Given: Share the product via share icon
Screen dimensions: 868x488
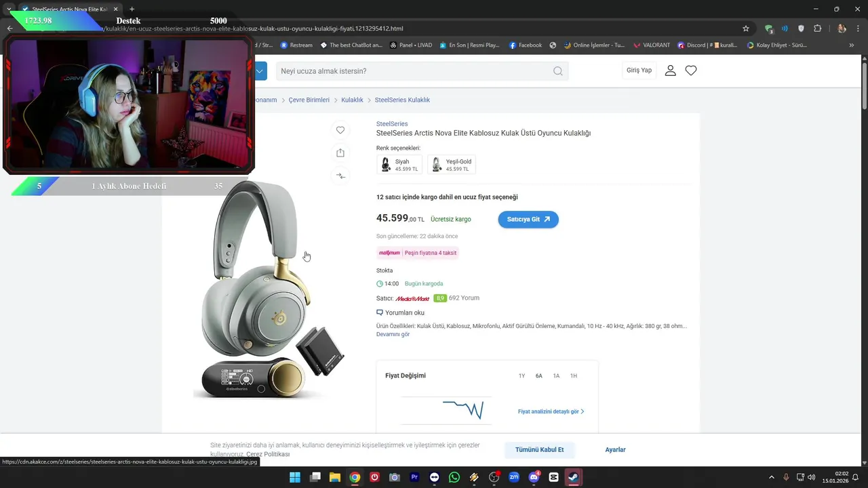Looking at the screenshot, I should (340, 153).
